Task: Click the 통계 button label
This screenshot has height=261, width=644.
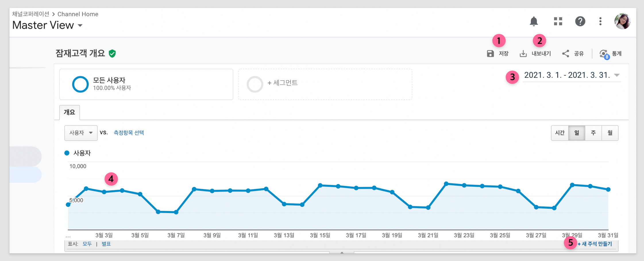Action: (617, 54)
